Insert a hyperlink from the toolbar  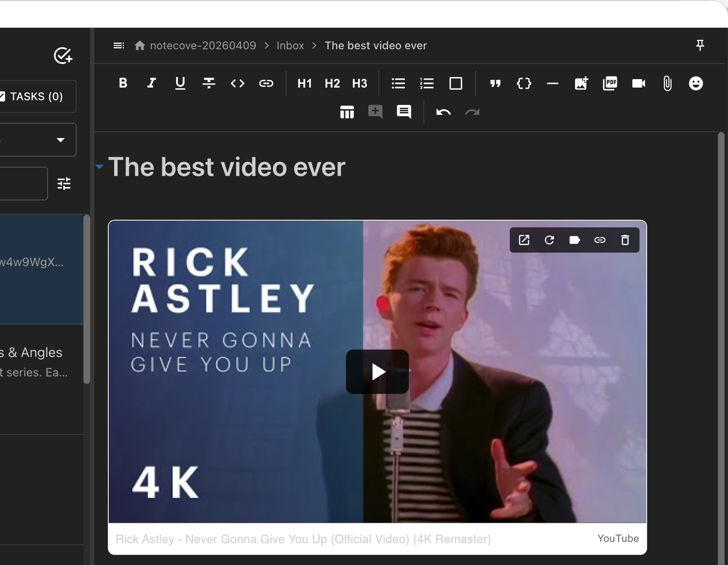click(266, 83)
